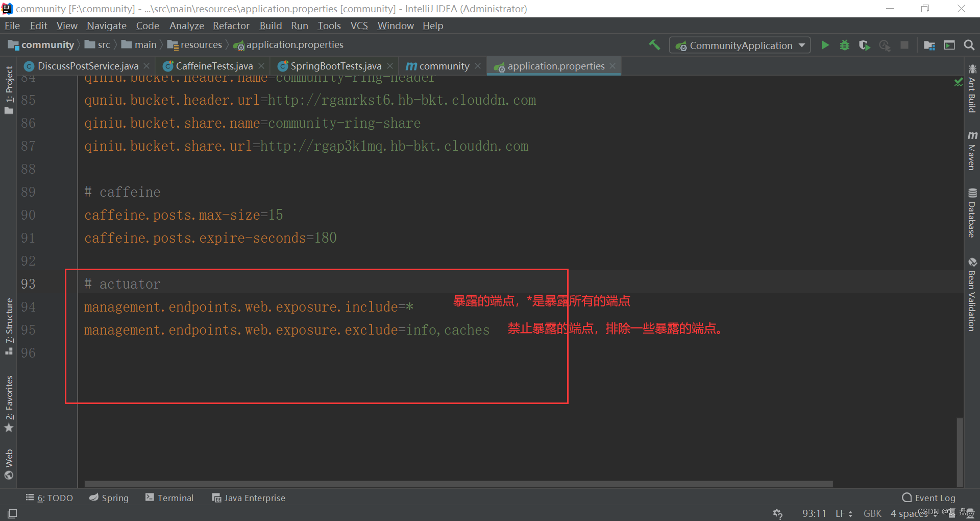The image size is (980, 521).
Task: Switch to CaffeineTests.java tab
Action: 214,66
